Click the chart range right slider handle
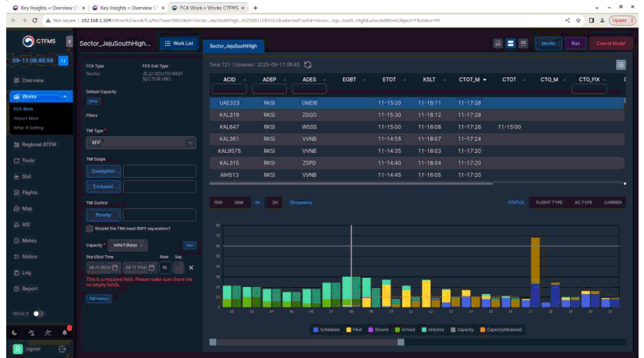The image size is (644, 358). pyautogui.click(x=401, y=342)
